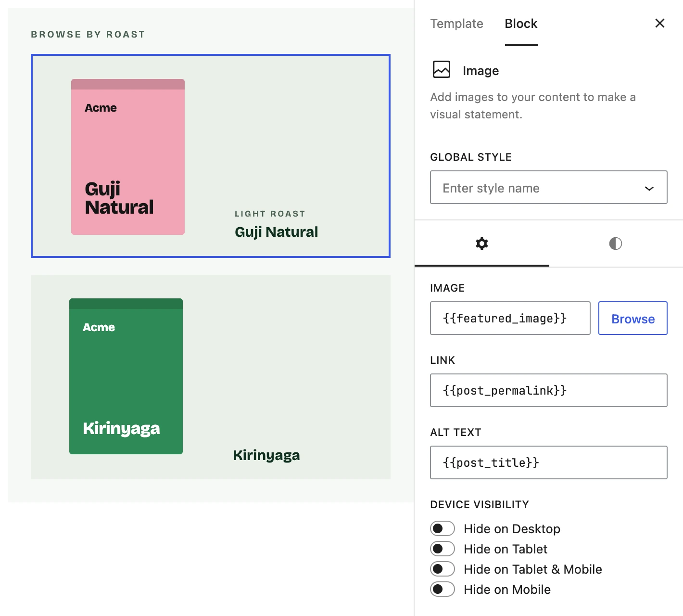Click the Image block icon
Viewport: 683px width, 616px height.
click(x=442, y=69)
